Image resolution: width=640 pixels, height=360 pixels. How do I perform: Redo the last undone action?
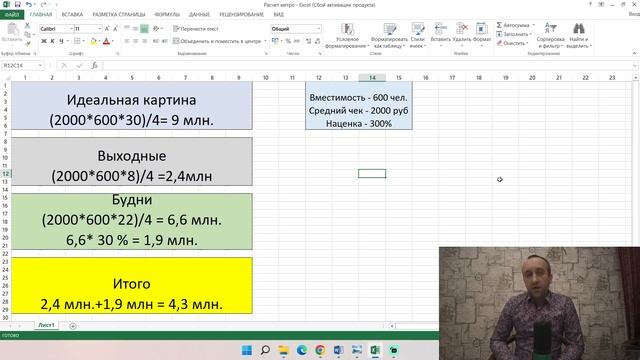point(43,4)
